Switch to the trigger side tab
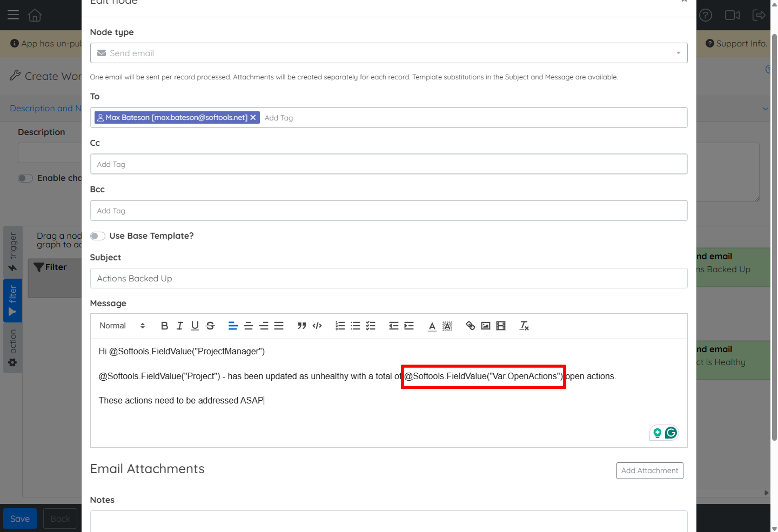Image resolution: width=778 pixels, height=532 pixels. coord(13,252)
